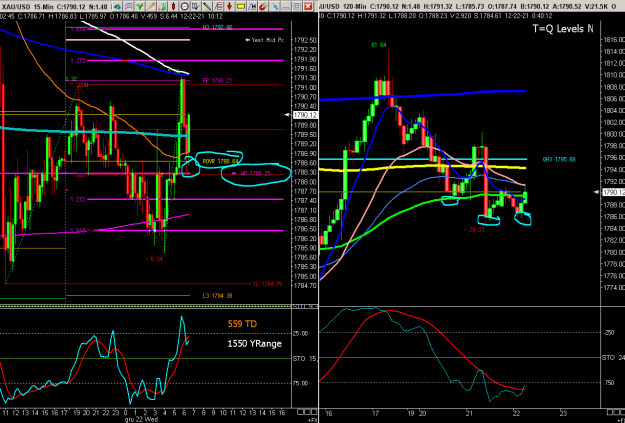This screenshot has width=625, height=423.
Task: Restore the 15-Min chart window
Action: coord(297,6)
